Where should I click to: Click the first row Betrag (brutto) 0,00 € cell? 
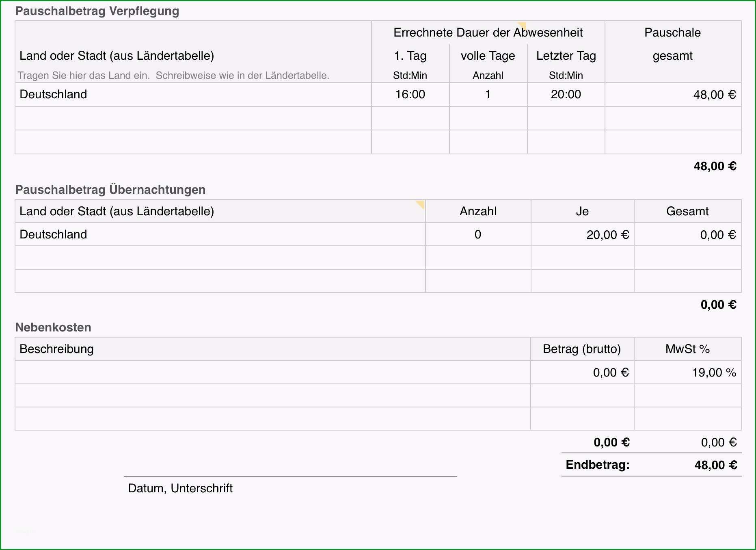click(582, 372)
